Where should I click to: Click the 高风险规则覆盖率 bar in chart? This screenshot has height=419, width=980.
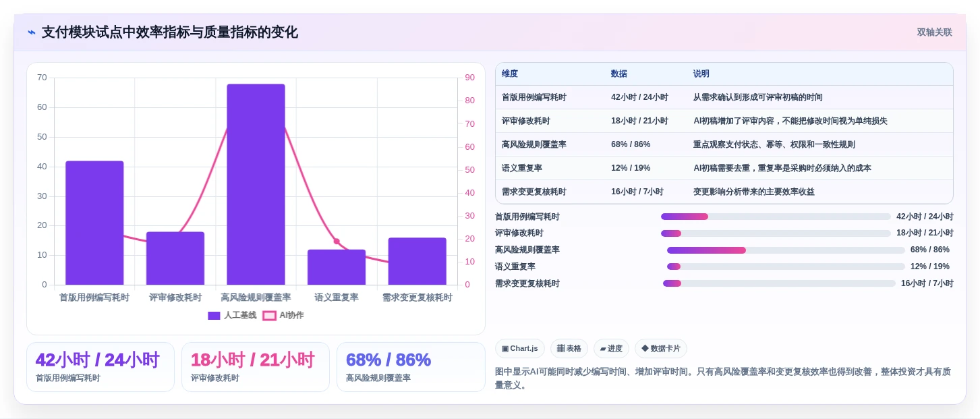coord(256,184)
